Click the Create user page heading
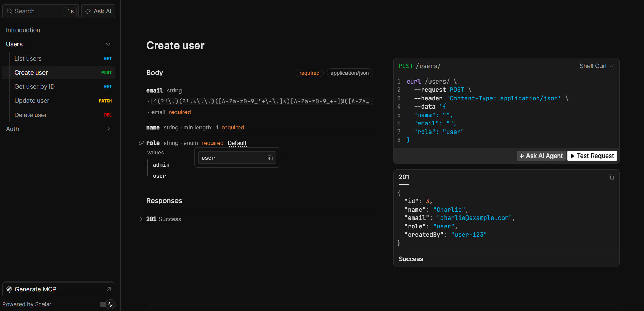The image size is (644, 311). click(175, 46)
